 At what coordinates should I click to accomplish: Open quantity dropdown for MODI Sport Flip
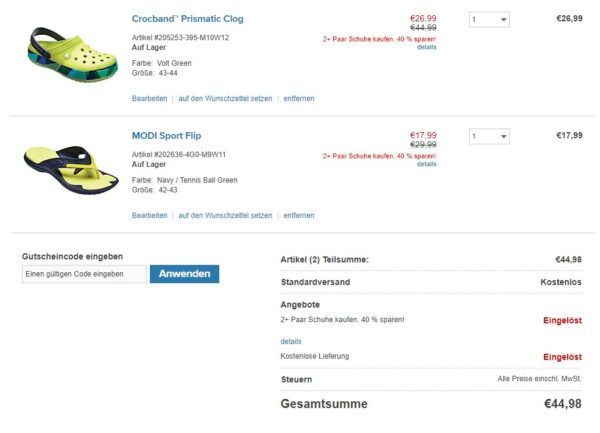(488, 136)
